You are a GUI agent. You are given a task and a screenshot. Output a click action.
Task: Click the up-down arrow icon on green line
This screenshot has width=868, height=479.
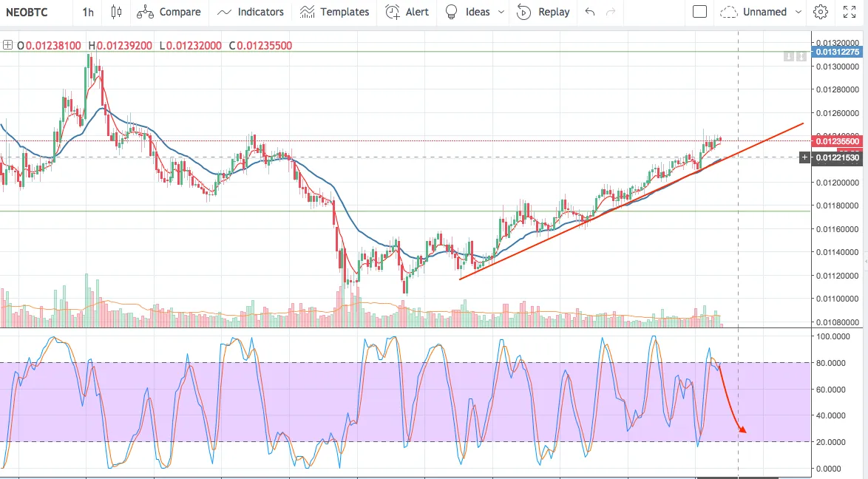(801, 56)
